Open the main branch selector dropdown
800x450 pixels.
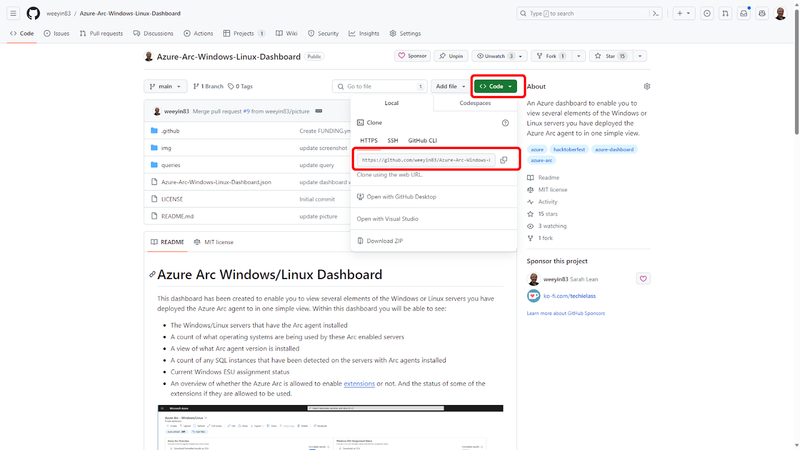tap(165, 86)
